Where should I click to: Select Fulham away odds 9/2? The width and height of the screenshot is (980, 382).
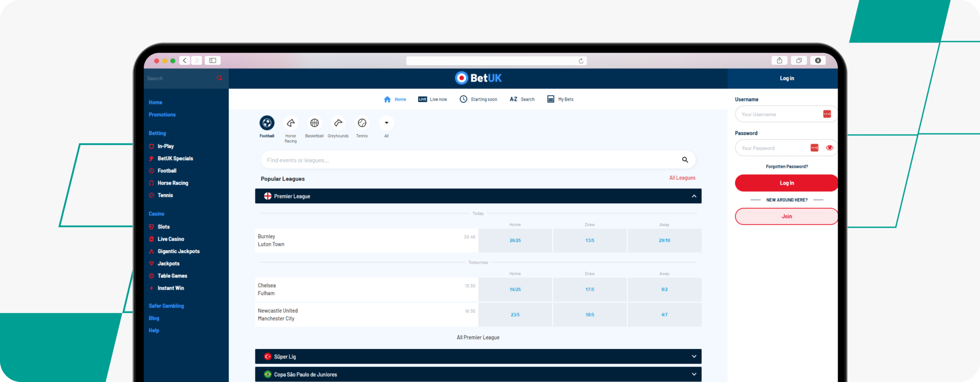coord(665,290)
